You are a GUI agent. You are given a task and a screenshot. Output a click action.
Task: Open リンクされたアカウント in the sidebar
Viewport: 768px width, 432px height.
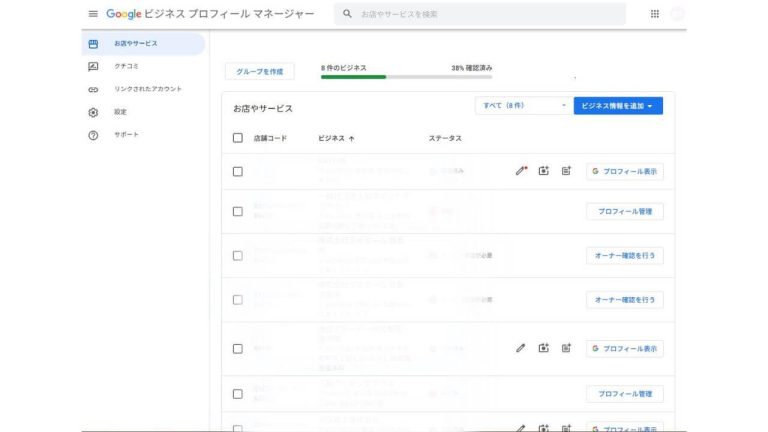[x=147, y=89]
